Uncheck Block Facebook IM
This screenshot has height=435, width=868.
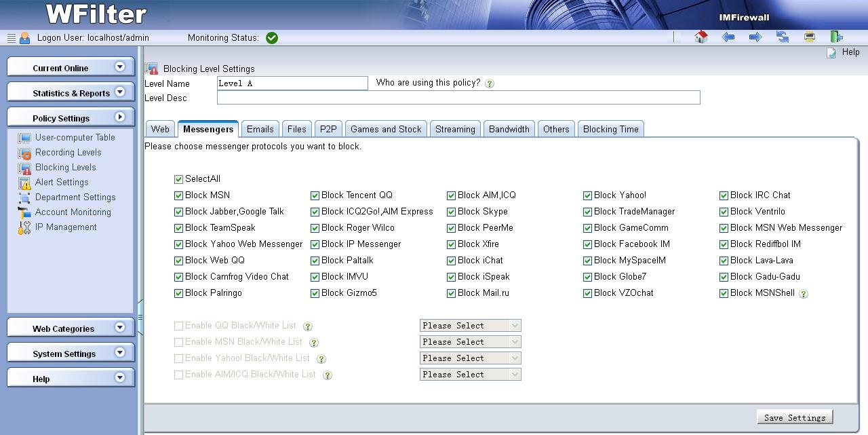(x=587, y=244)
